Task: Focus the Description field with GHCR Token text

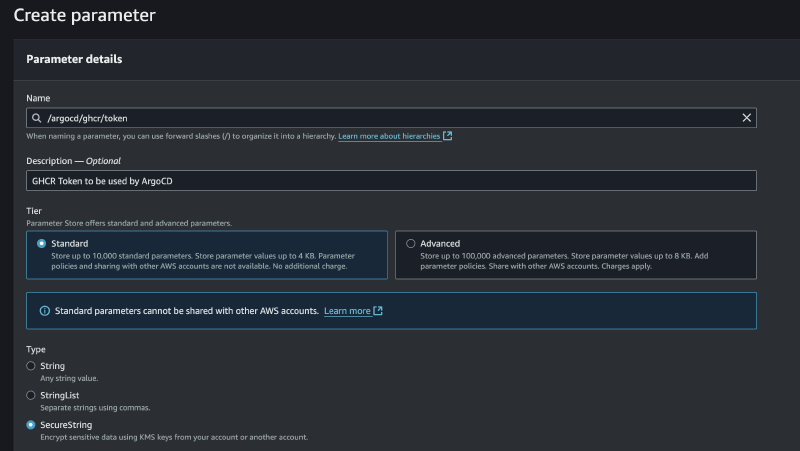Action: (x=391, y=181)
